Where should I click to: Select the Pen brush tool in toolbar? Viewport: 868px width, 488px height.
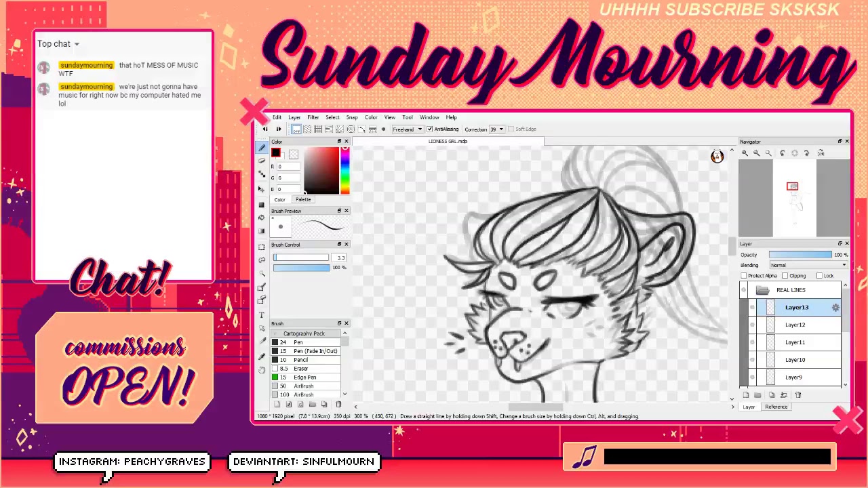(x=262, y=147)
